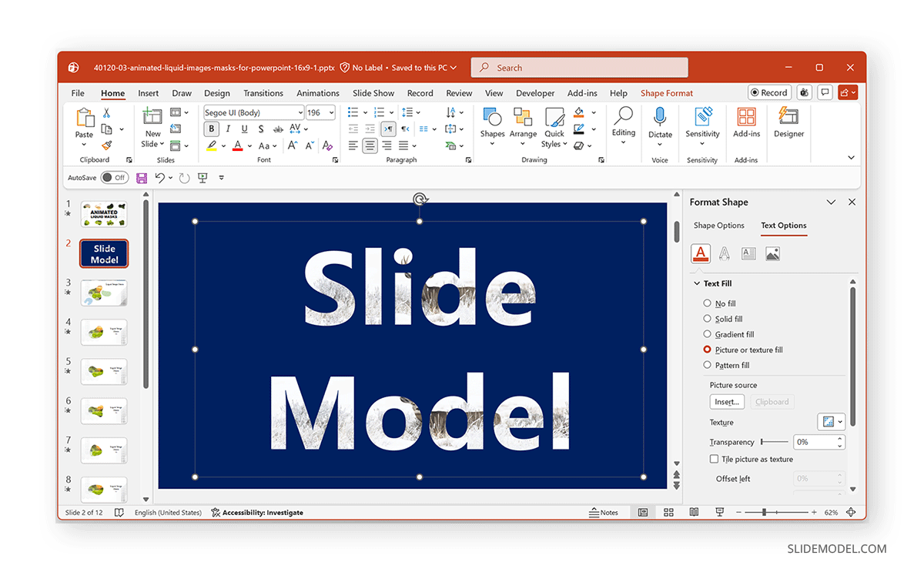Open font color dropdown arrow

[251, 146]
